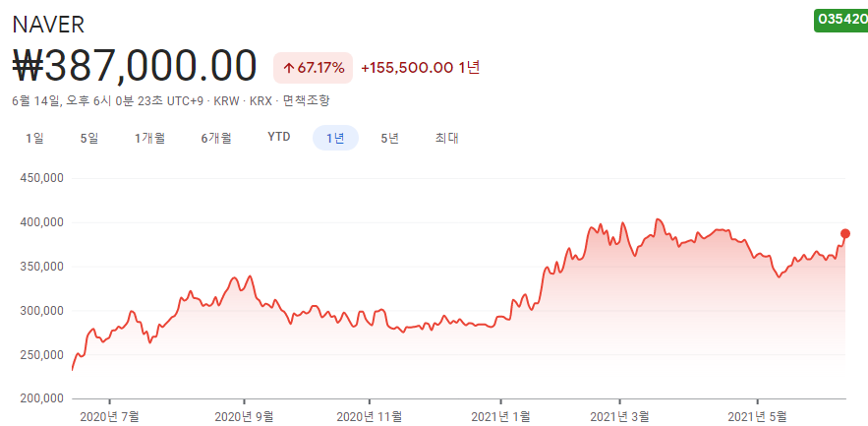Select the 1일 time range tab
Image resolution: width=868 pixels, height=426 pixels.
[x=34, y=138]
